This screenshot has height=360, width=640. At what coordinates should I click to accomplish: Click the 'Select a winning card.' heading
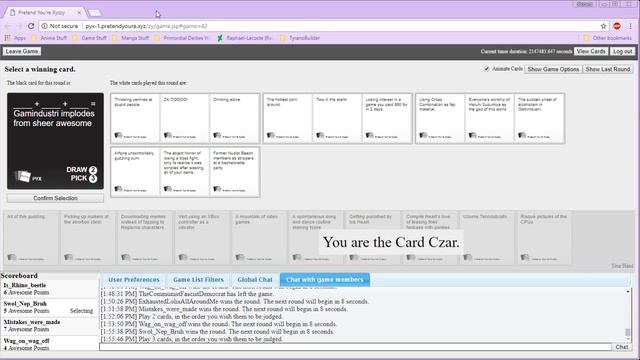click(x=40, y=69)
